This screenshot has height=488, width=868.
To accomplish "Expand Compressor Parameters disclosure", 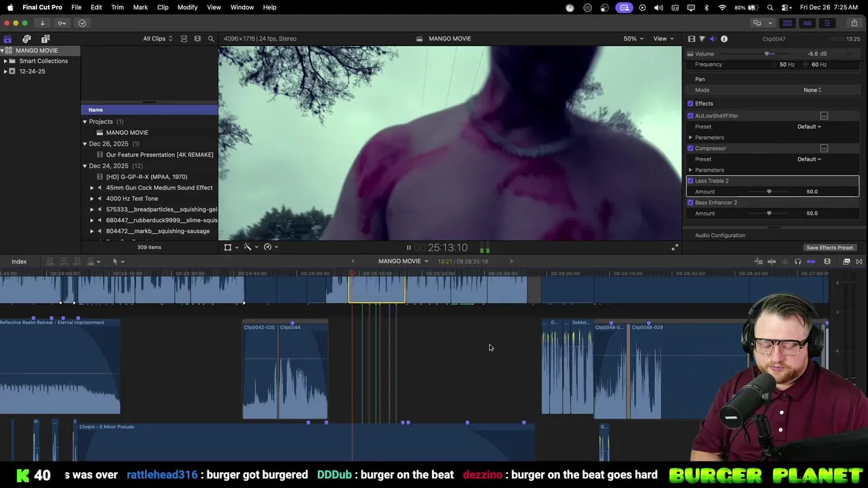I will click(690, 170).
